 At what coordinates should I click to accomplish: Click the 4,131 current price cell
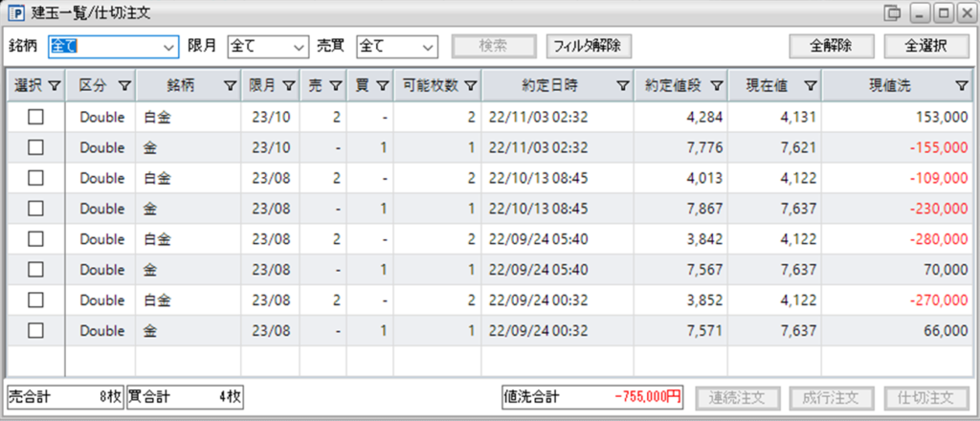click(x=774, y=117)
